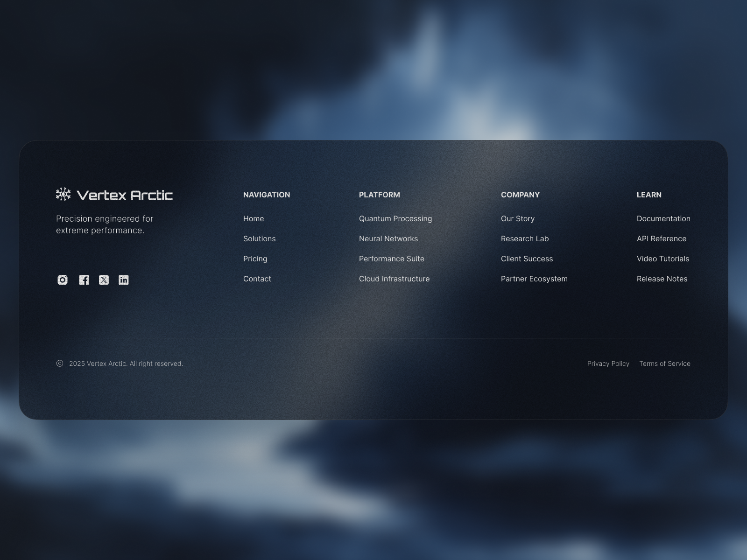Click Cloud Infrastructure under Platform

394,279
